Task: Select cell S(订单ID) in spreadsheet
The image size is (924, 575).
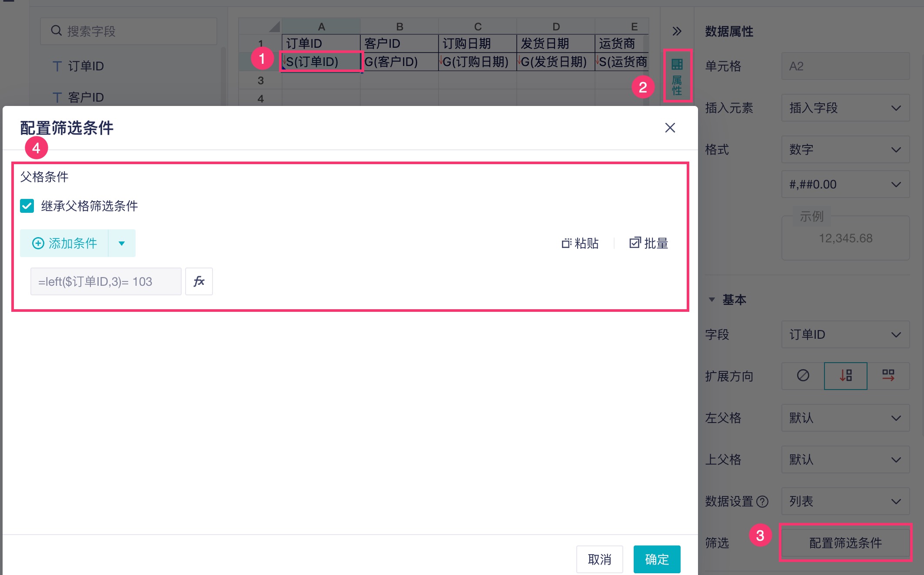Action: [321, 62]
